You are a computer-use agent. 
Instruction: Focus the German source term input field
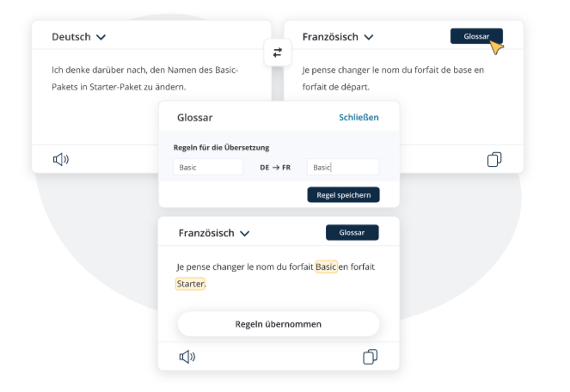208,168
